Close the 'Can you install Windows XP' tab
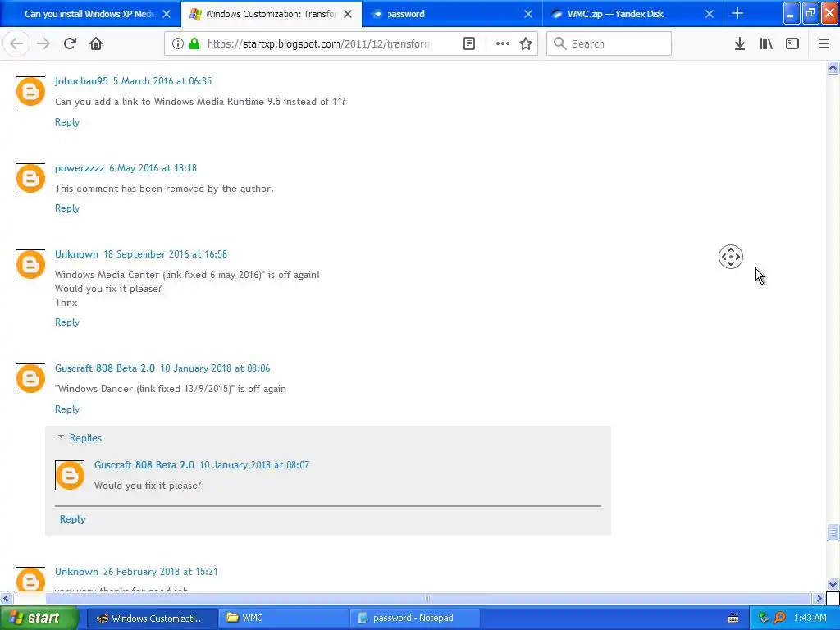The width and height of the screenshot is (840, 630). click(167, 14)
